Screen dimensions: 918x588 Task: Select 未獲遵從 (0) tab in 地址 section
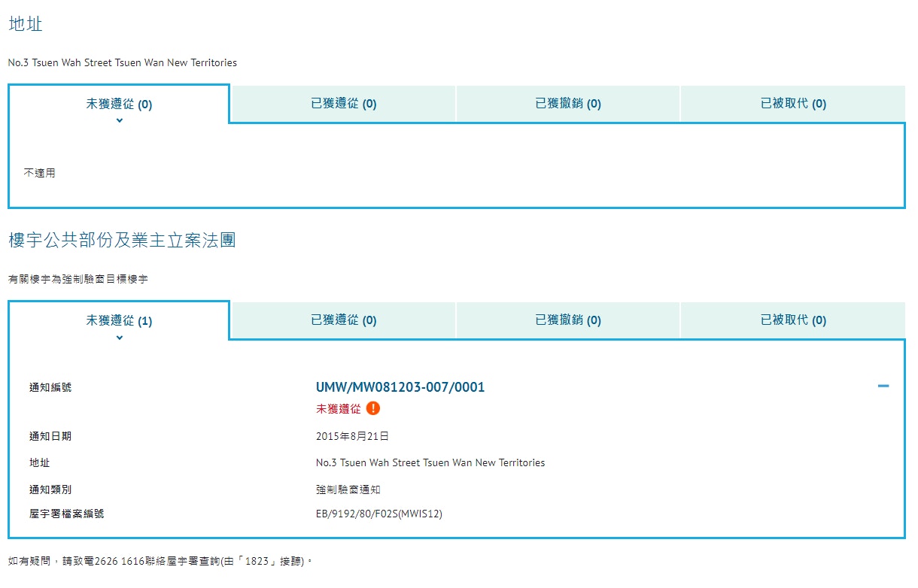click(x=119, y=105)
